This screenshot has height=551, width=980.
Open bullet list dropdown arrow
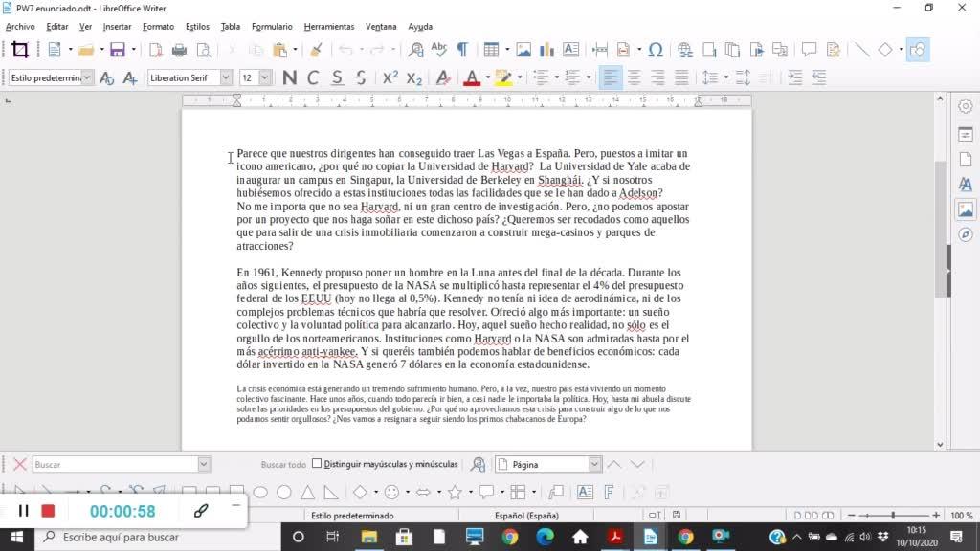[x=556, y=77]
